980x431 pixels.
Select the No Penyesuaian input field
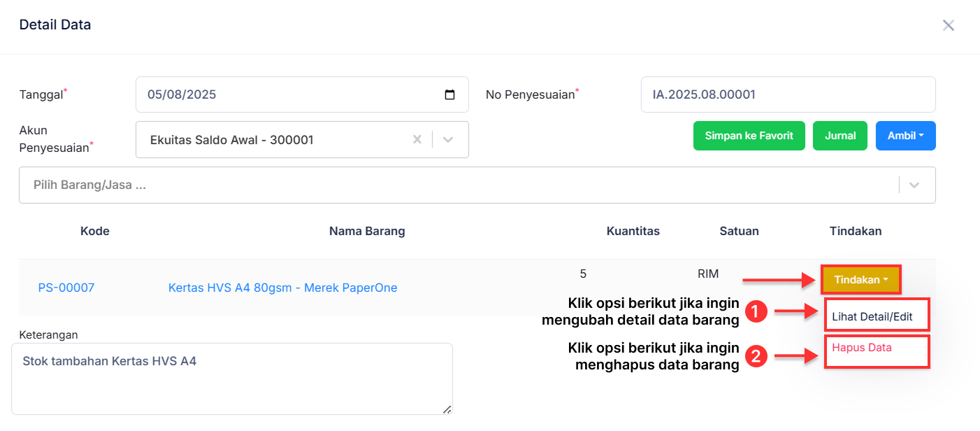point(788,94)
